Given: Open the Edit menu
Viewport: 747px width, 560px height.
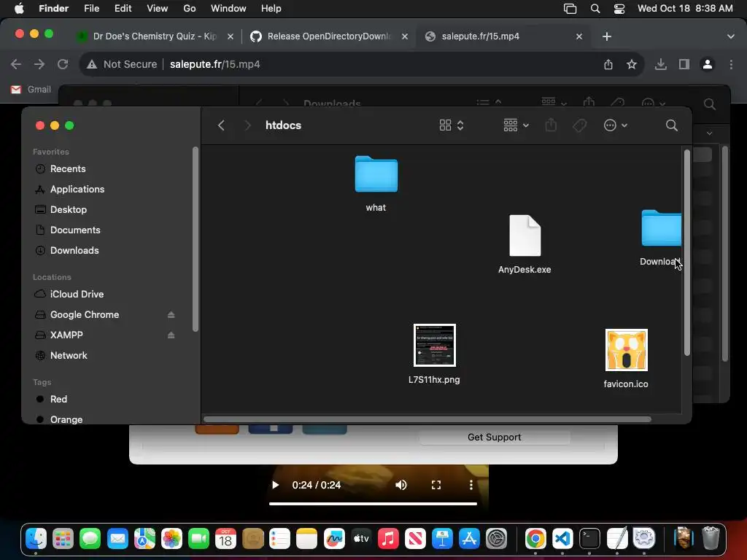Looking at the screenshot, I should [x=123, y=9].
